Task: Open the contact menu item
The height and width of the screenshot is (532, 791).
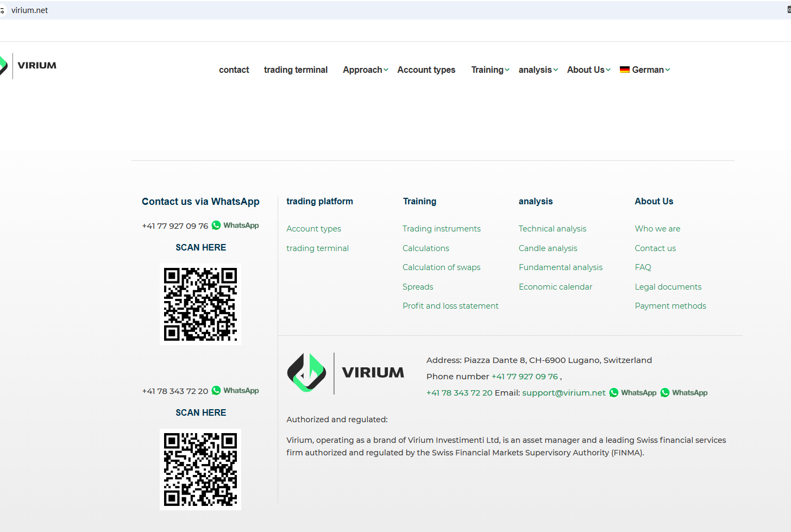Action: click(234, 70)
